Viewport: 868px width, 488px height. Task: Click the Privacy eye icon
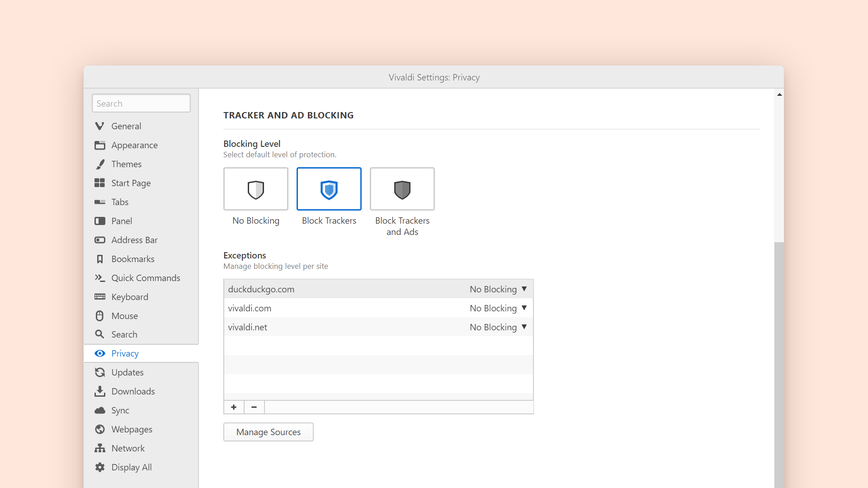coord(100,353)
